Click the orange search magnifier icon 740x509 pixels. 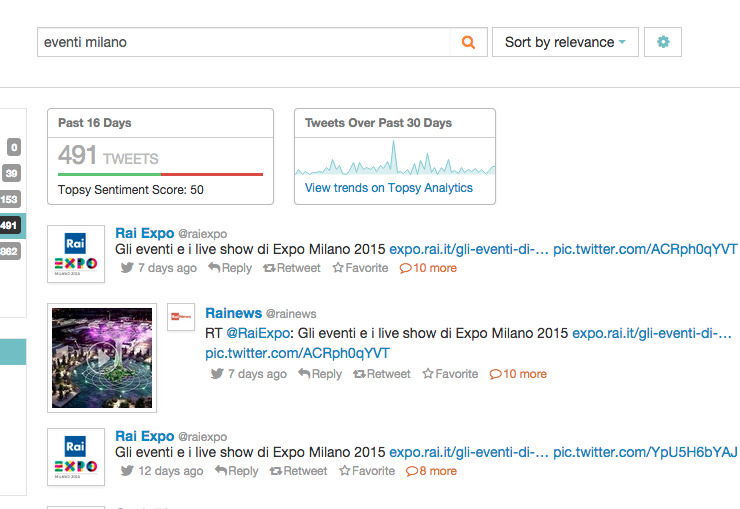468,42
